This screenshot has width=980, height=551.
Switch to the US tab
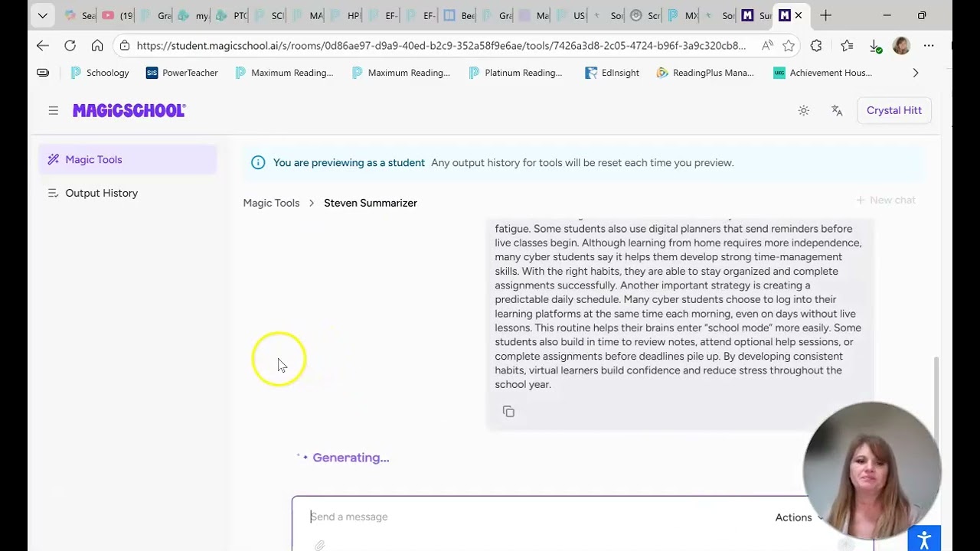click(x=571, y=15)
